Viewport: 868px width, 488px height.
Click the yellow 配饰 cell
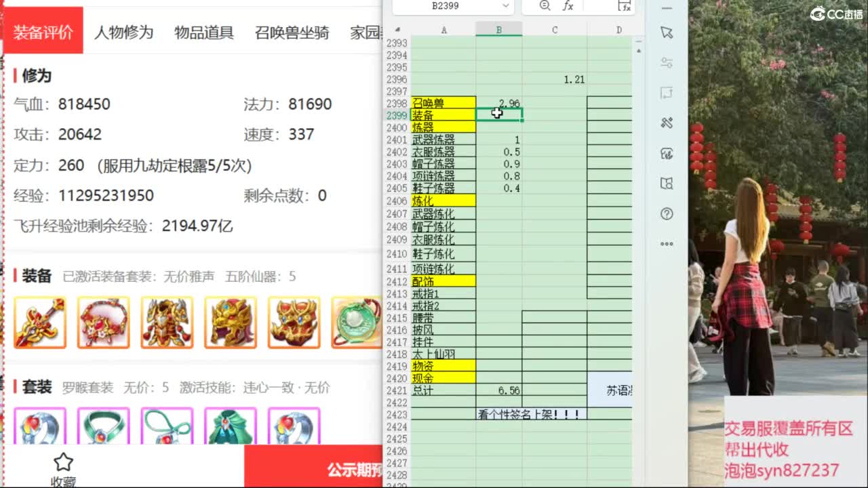click(443, 281)
